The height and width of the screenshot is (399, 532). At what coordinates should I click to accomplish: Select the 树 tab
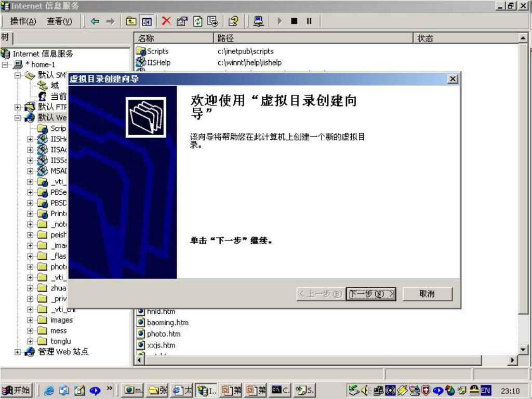click(x=5, y=37)
